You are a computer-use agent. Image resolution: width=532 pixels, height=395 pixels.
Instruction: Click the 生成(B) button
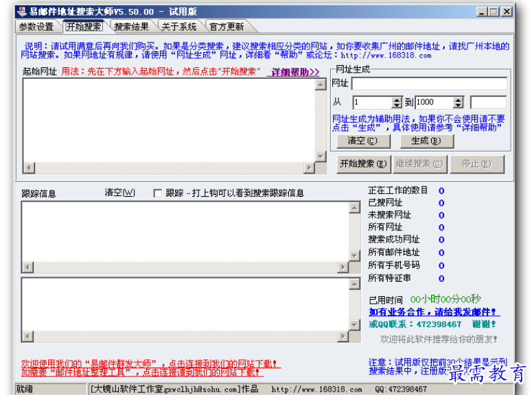(427, 141)
